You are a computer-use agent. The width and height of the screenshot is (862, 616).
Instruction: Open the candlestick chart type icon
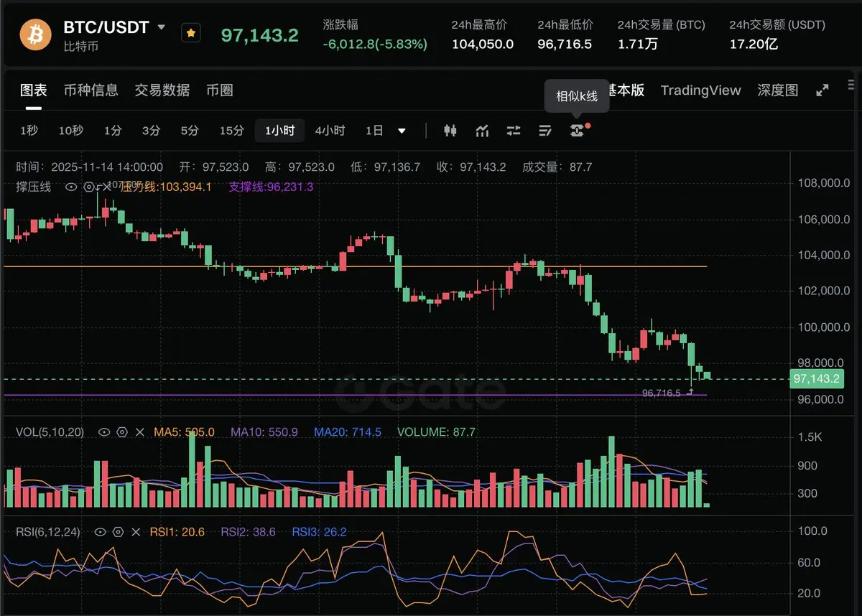450,131
